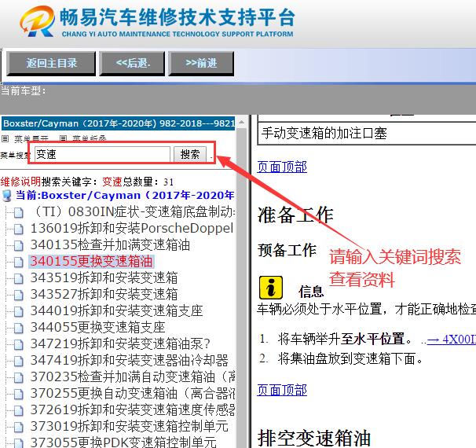Click the 预备工作 subheading
This screenshot has height=448, width=476.
(287, 250)
